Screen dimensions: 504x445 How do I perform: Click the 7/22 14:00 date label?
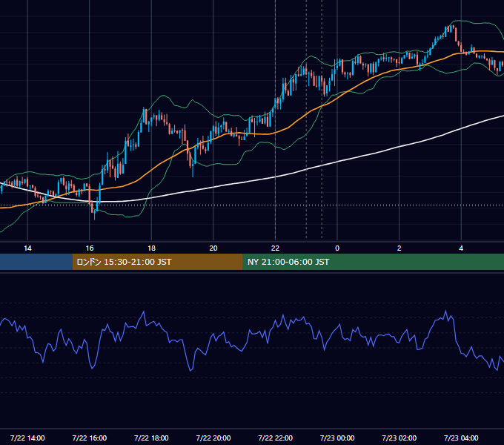[27, 438]
